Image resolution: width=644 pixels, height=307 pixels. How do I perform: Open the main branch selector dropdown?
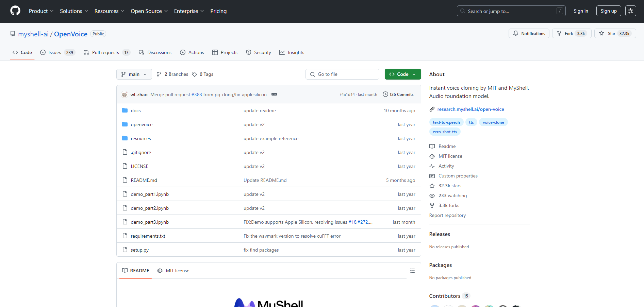click(134, 74)
